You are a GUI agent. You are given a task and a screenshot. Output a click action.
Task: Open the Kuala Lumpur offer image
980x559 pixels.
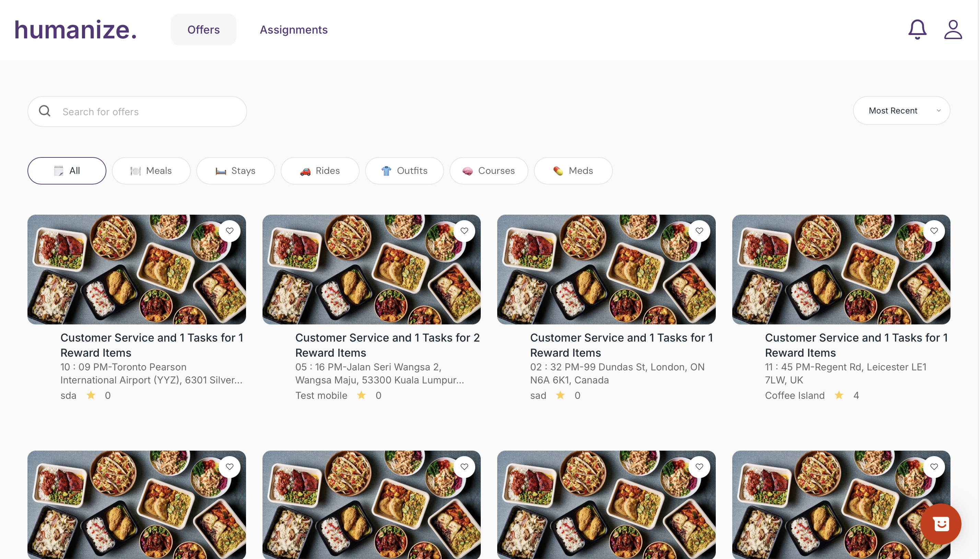click(372, 270)
